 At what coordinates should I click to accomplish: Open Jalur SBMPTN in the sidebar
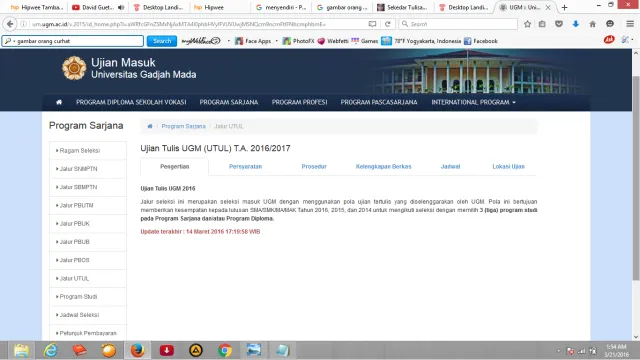click(88, 187)
